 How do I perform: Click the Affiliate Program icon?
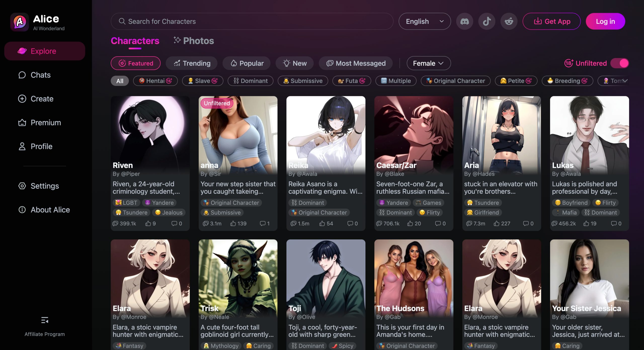click(45, 320)
